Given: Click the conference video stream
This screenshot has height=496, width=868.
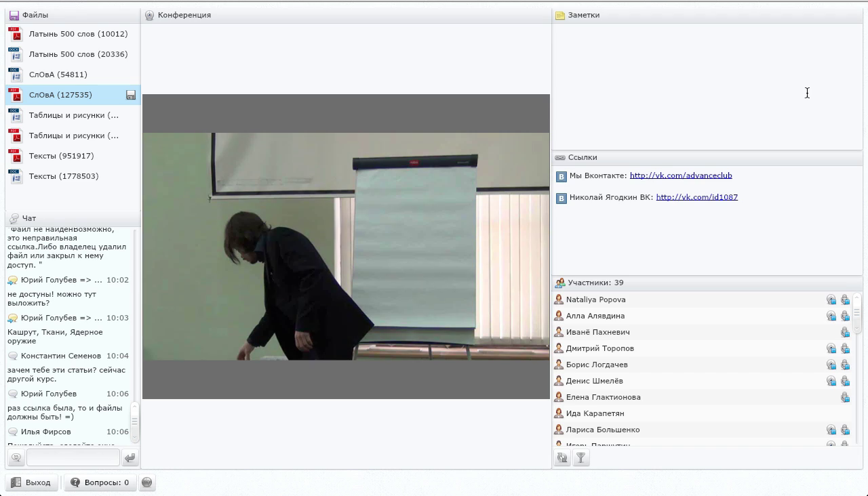Looking at the screenshot, I should [x=346, y=246].
